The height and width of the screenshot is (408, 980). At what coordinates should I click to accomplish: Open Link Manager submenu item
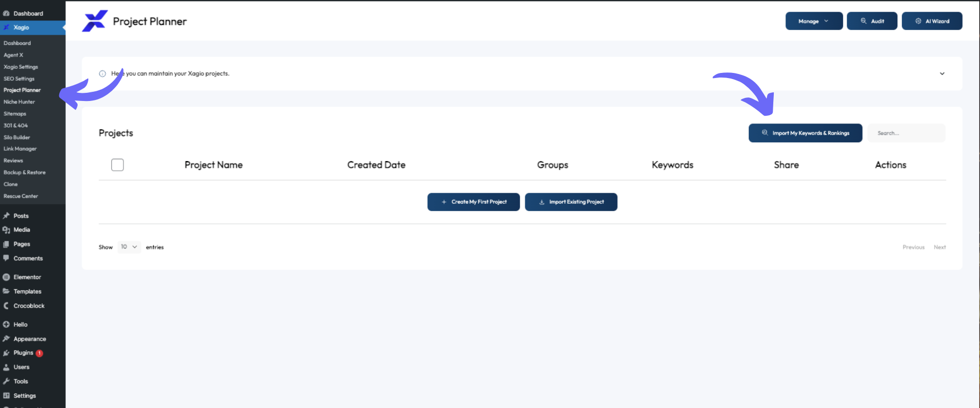point(20,149)
